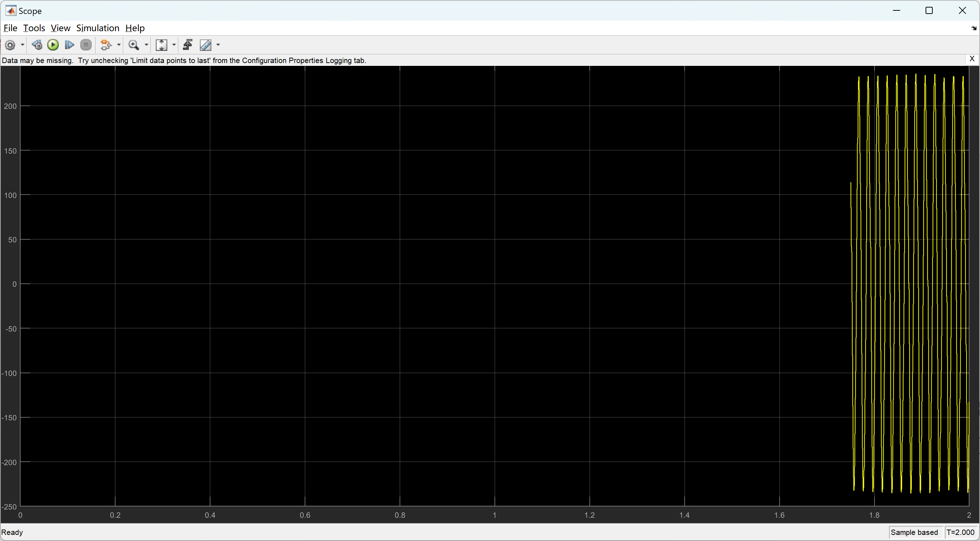Click the Step Forward icon
This screenshot has width=980, height=541.
(x=69, y=45)
